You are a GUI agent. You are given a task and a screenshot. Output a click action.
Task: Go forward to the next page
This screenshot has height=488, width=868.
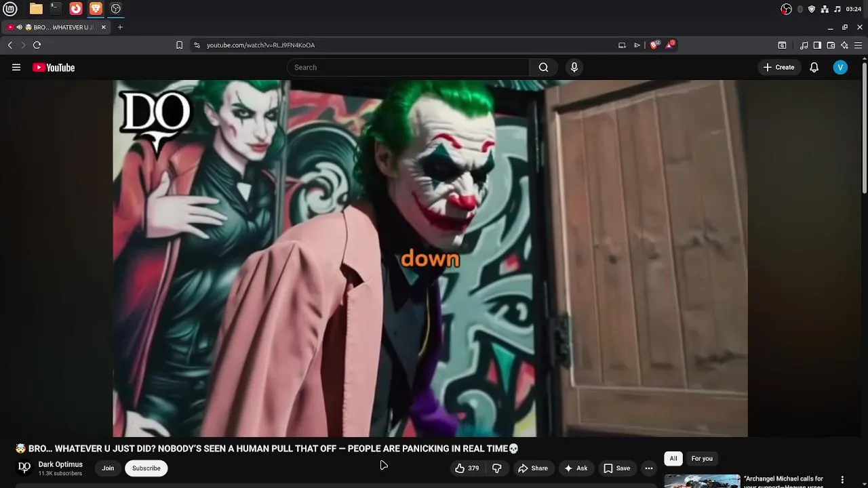click(x=23, y=45)
